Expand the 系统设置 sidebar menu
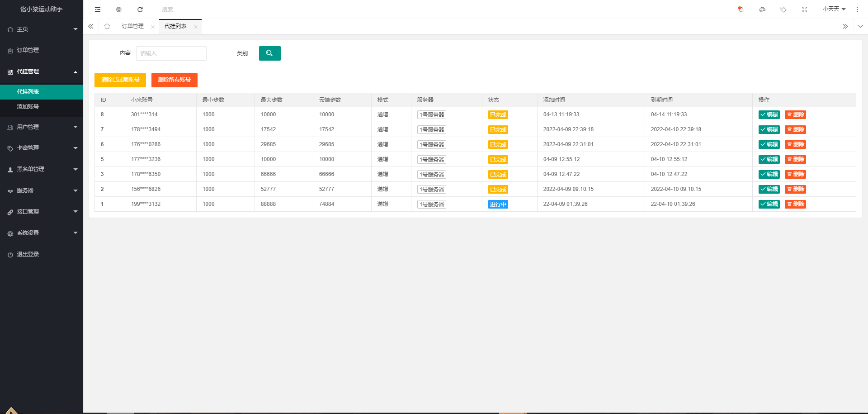Viewport: 868px width, 414px height. click(42, 233)
